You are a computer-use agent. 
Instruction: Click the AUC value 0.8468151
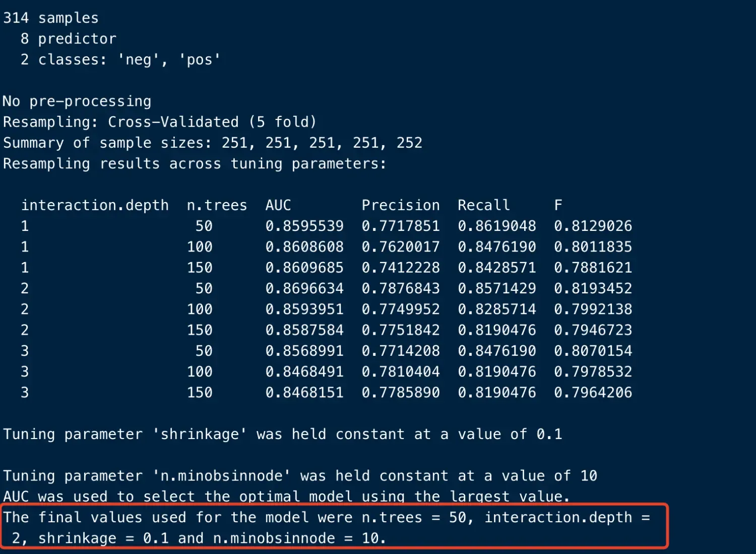coord(304,392)
